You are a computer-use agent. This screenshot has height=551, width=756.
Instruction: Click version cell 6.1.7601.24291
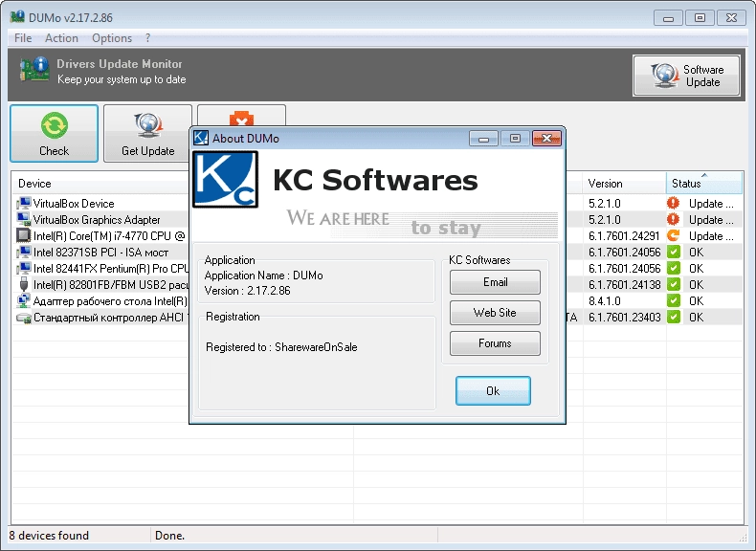tap(624, 235)
